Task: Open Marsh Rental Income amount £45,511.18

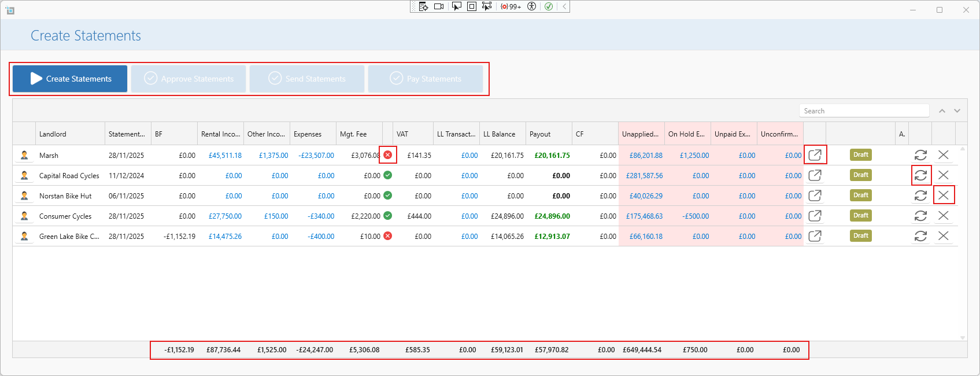Action: (x=225, y=156)
